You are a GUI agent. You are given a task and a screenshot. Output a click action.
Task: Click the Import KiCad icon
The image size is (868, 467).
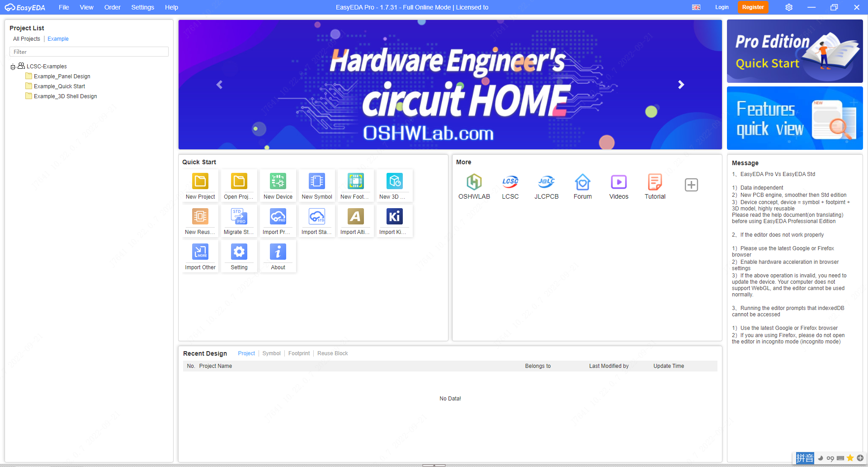pyautogui.click(x=395, y=217)
